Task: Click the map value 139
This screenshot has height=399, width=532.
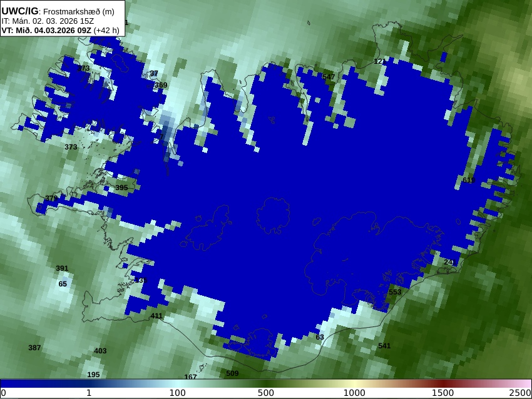Action: pyautogui.click(x=141, y=280)
